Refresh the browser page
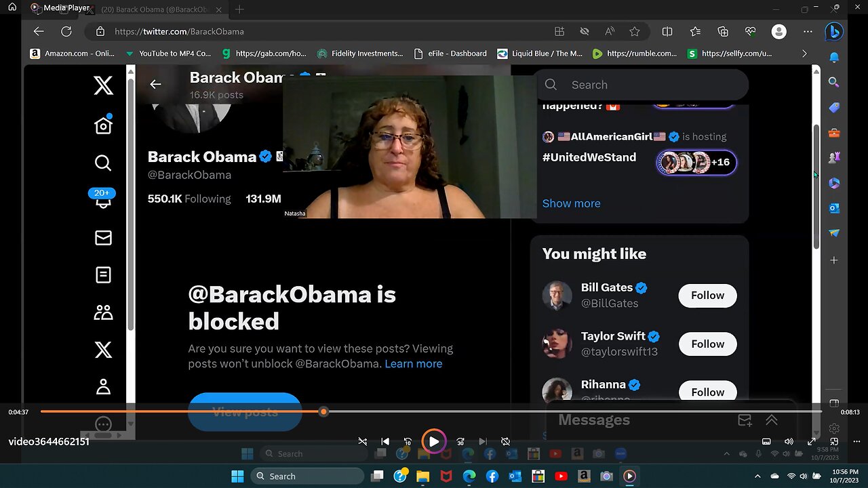 pyautogui.click(x=66, y=31)
